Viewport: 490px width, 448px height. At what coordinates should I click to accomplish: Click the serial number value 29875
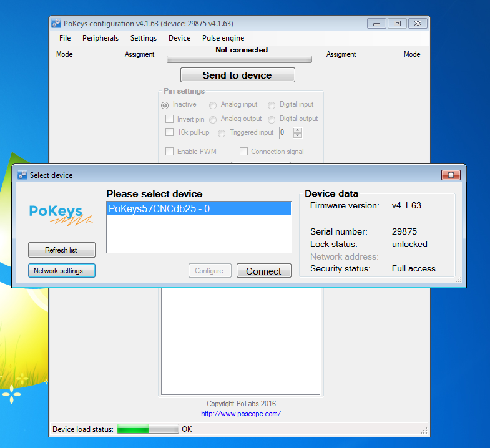404,231
